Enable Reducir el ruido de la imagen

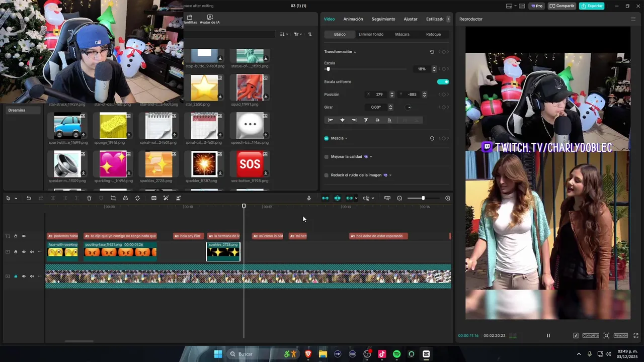tap(327, 175)
